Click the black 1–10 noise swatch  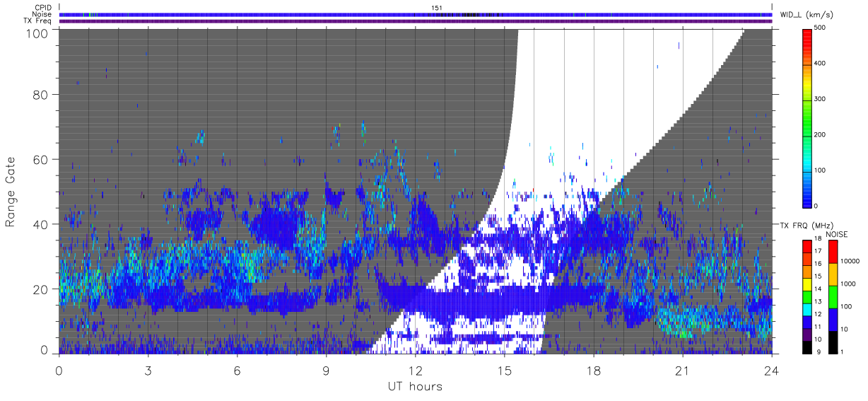click(833, 342)
